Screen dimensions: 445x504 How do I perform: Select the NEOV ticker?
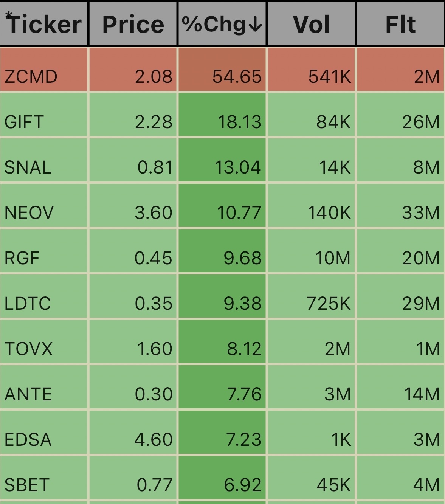point(29,213)
